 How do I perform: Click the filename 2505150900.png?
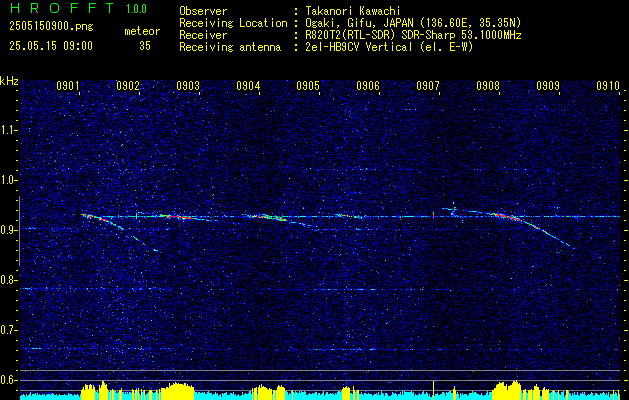tap(51, 26)
